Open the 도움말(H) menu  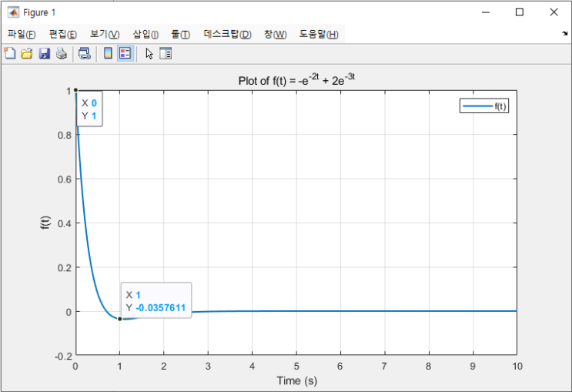319,35
